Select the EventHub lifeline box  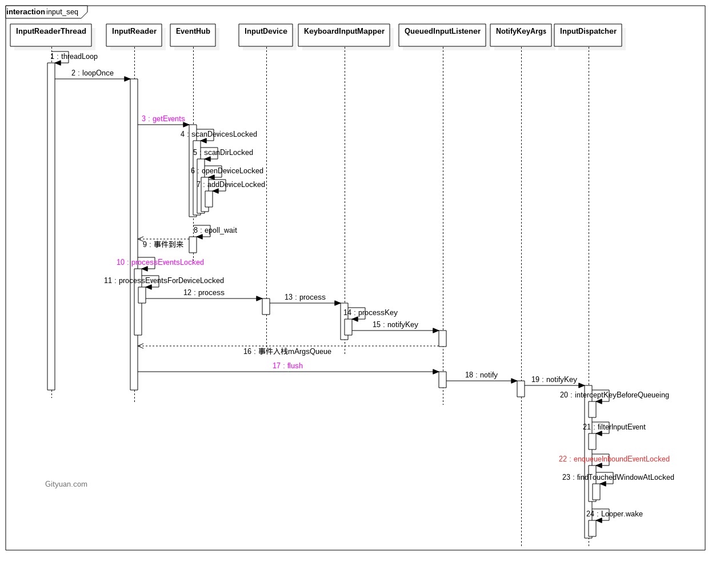click(193, 34)
